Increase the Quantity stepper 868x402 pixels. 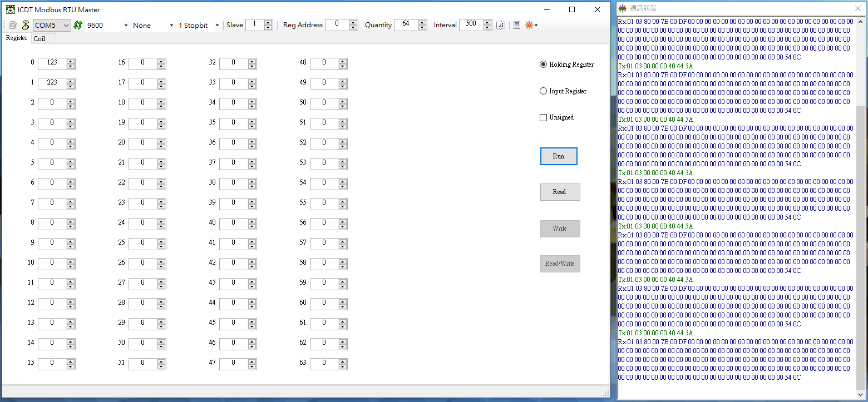[x=422, y=22]
